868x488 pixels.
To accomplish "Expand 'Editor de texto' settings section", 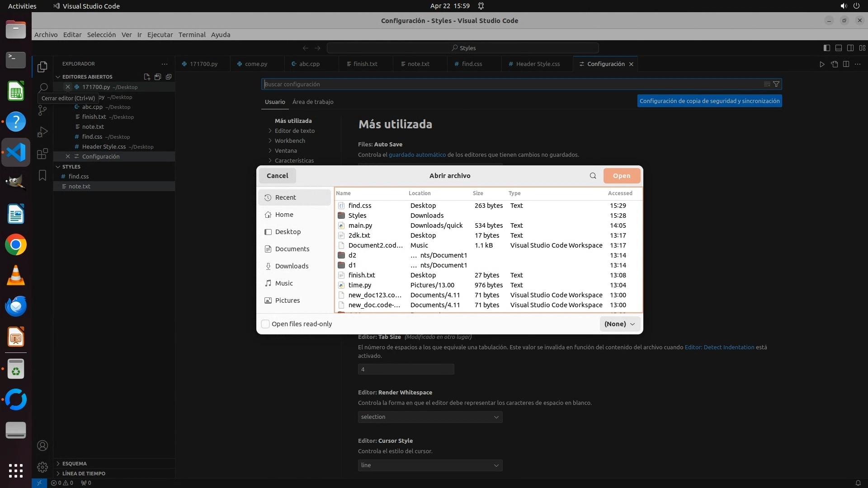I will (x=294, y=131).
